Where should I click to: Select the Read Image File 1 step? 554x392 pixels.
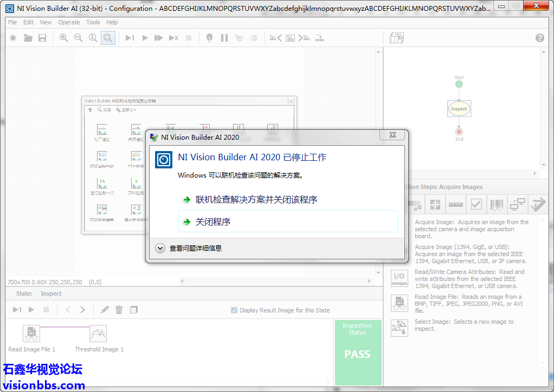click(x=31, y=334)
